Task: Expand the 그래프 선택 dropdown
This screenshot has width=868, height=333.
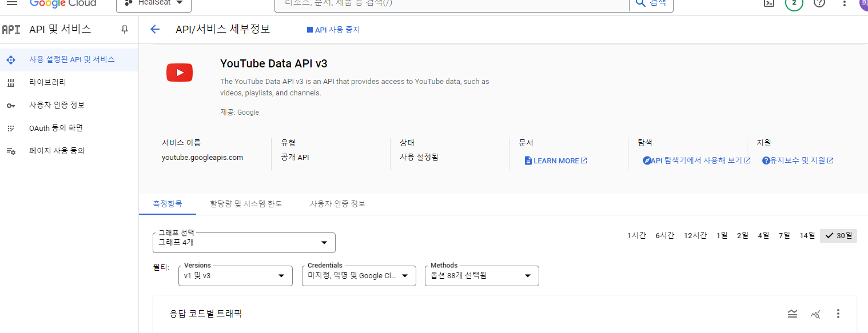Action: click(244, 242)
